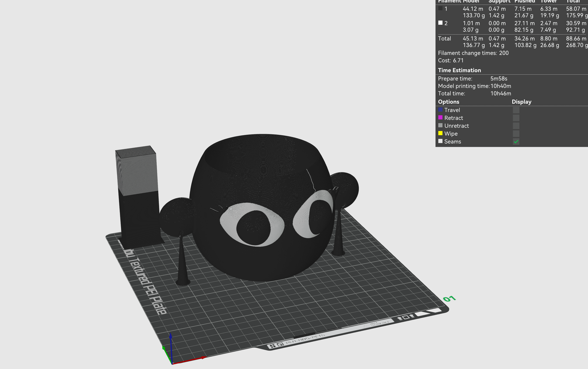The width and height of the screenshot is (588, 369).
Task: Click filament 1 model weight '133.70 g'
Action: pos(474,15)
